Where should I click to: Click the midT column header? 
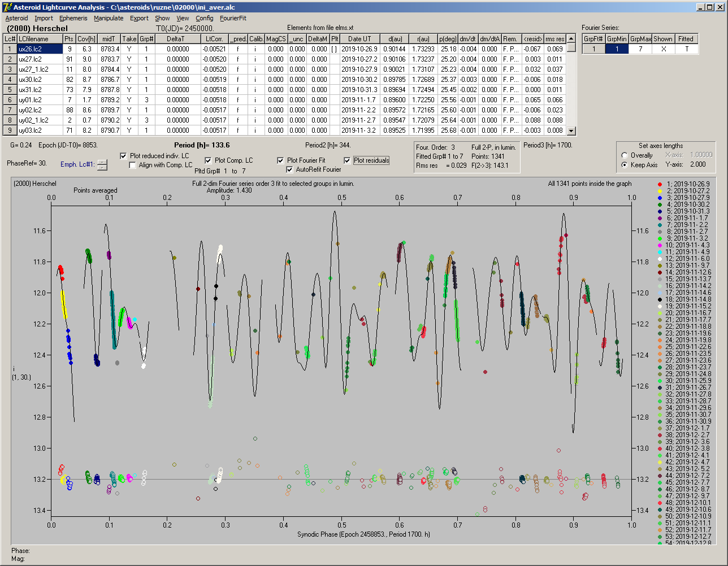(x=109, y=39)
